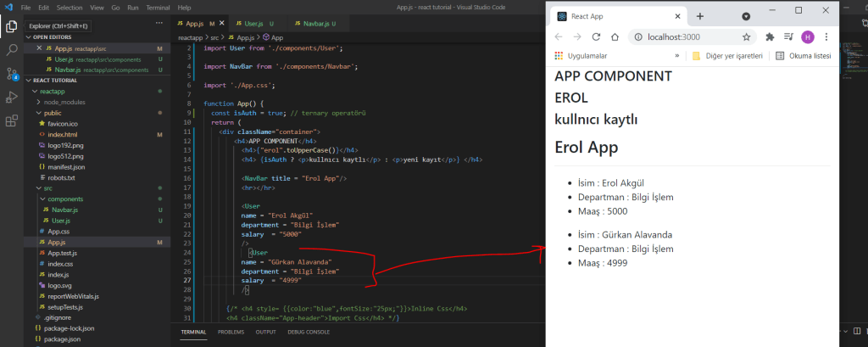The image size is (868, 347).
Task: Open Source Control view with badge
Action: pyautogui.click(x=11, y=74)
